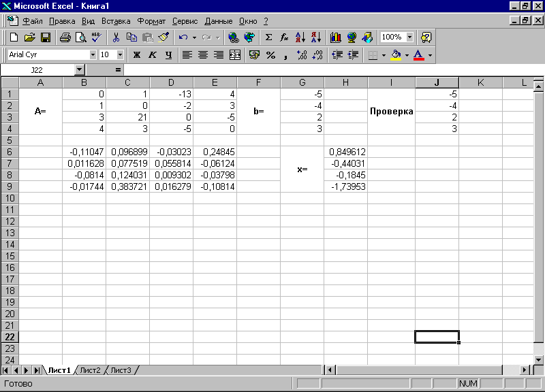
Task: Increase indent icon
Action: (353, 55)
